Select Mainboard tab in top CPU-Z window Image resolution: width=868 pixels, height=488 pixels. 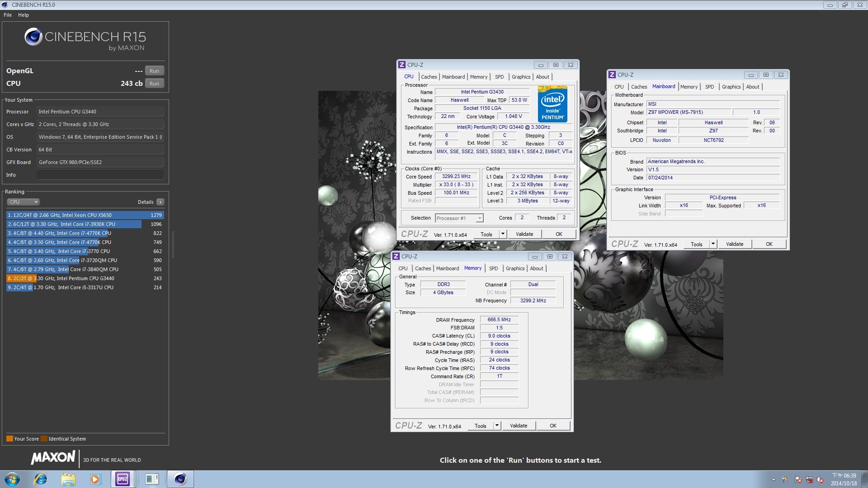click(453, 77)
